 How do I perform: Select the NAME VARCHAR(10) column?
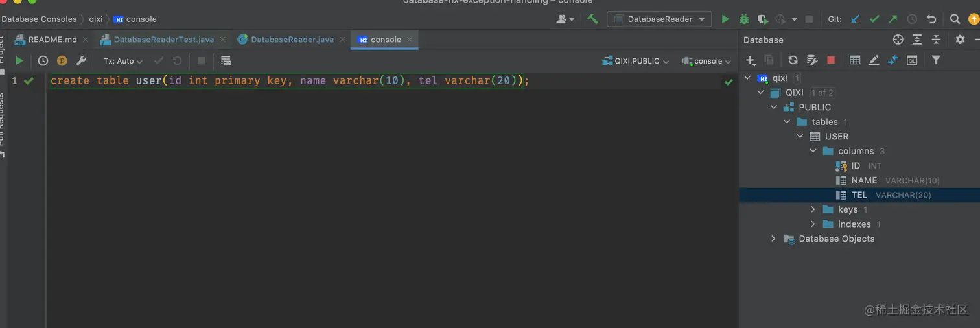coord(887,180)
